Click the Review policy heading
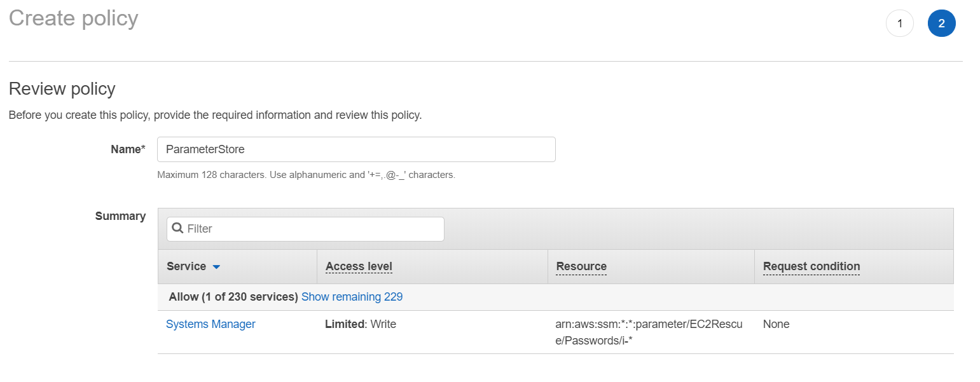This screenshot has width=980, height=382. (x=62, y=88)
